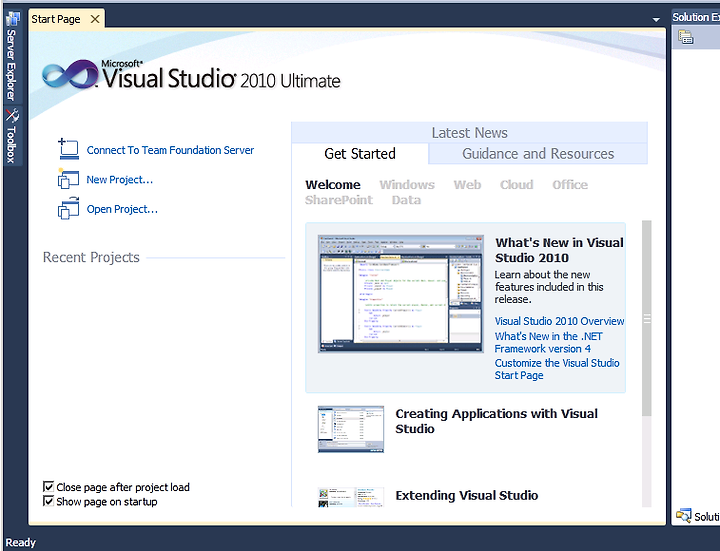
Task: Click the Connect To Team Foundation Server icon
Action: (68, 149)
